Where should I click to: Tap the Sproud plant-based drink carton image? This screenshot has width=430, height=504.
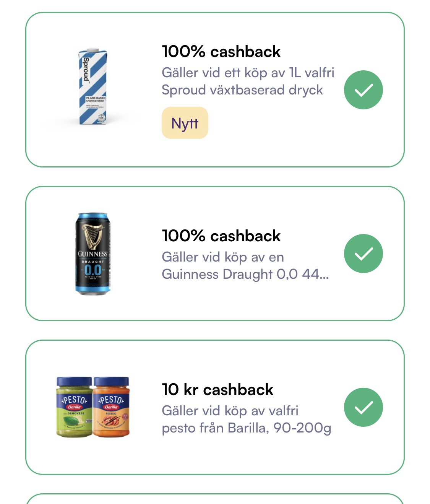click(93, 87)
